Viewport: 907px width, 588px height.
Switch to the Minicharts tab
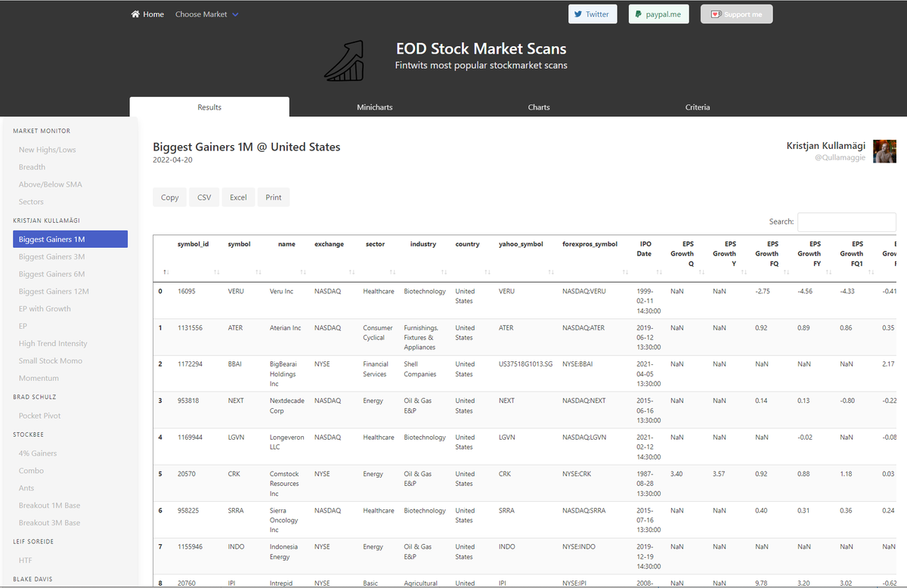coord(375,107)
